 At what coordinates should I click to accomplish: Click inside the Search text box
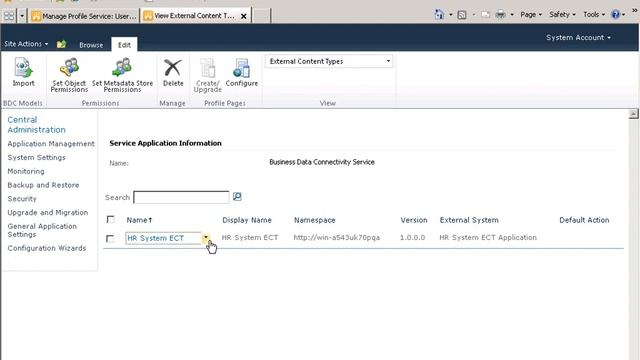[x=181, y=197]
